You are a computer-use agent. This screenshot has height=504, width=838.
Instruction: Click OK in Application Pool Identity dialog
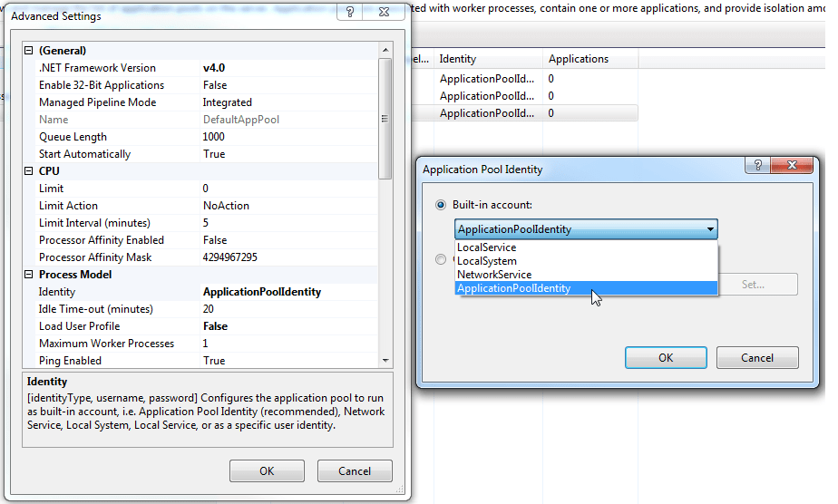[666, 358]
